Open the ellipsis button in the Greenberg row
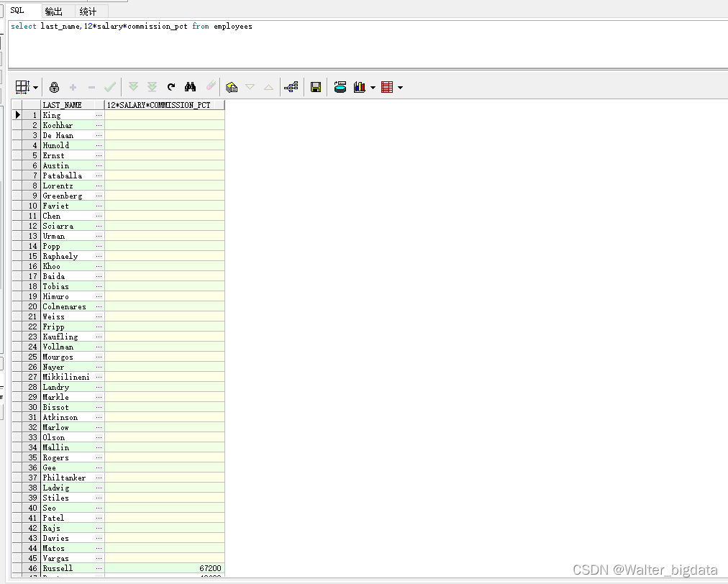 pyautogui.click(x=99, y=196)
